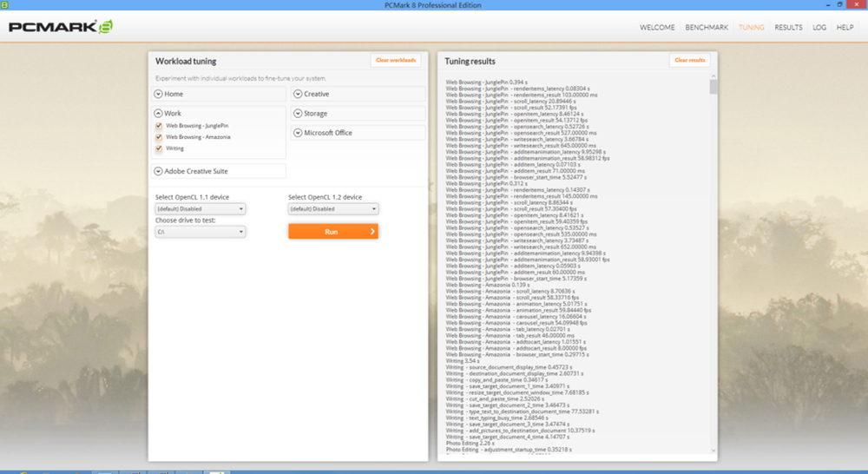The width and height of the screenshot is (868, 474).
Task: Click the app icon in title bar
Action: pos(4,4)
